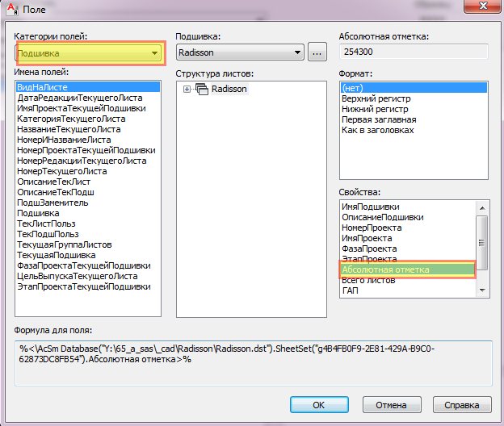504x426 pixels.
Task: Click the browse ellipsis button next to Radisson
Action: (317, 53)
